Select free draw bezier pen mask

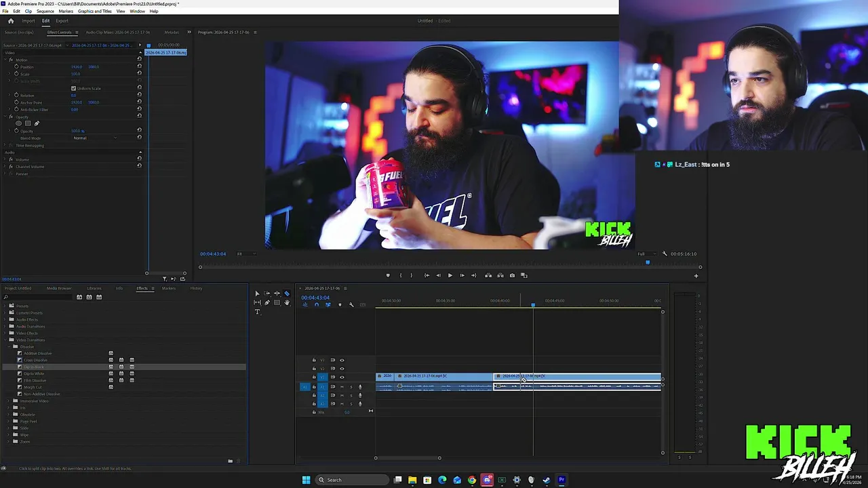pos(37,123)
